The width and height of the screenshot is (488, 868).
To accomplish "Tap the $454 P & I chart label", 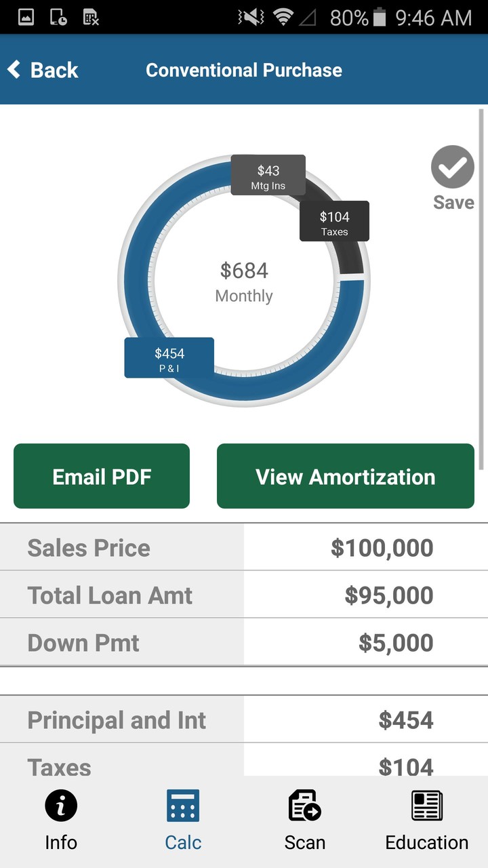I will pyautogui.click(x=169, y=358).
